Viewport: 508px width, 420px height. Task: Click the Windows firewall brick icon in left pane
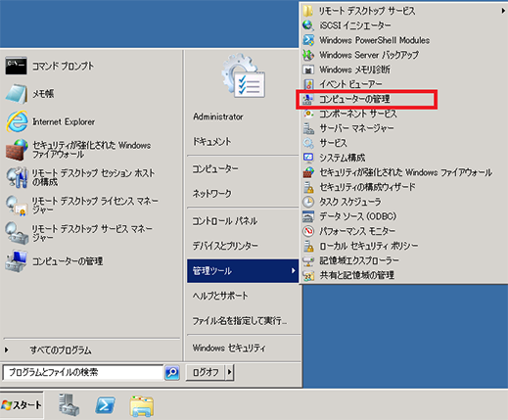(17, 150)
